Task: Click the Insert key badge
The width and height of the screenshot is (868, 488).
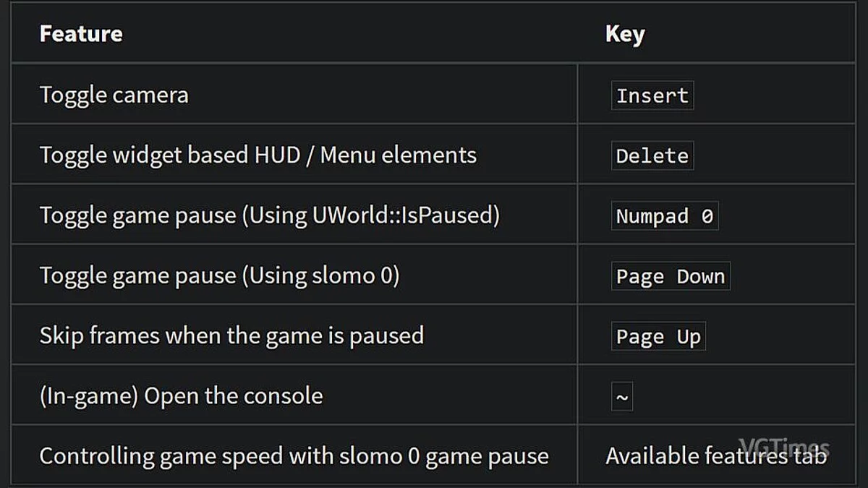Action: click(x=652, y=95)
